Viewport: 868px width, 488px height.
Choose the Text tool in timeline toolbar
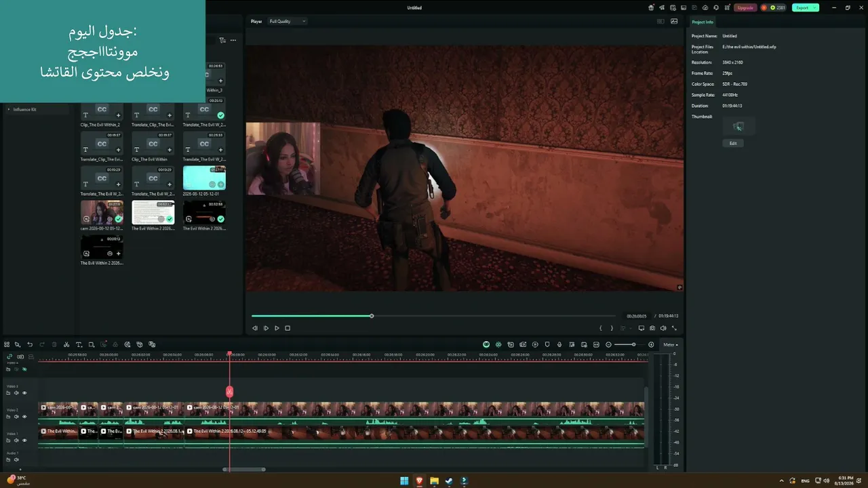[x=79, y=344]
